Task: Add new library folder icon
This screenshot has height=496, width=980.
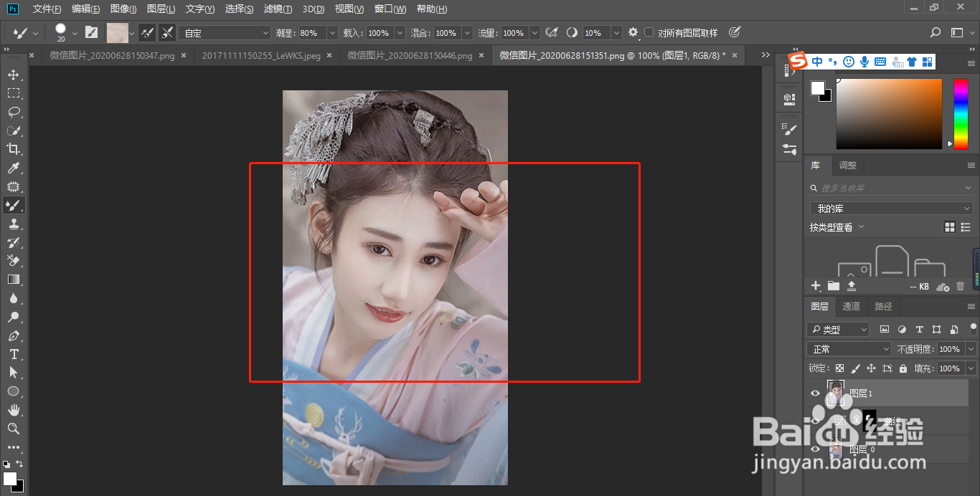Action: click(x=833, y=286)
